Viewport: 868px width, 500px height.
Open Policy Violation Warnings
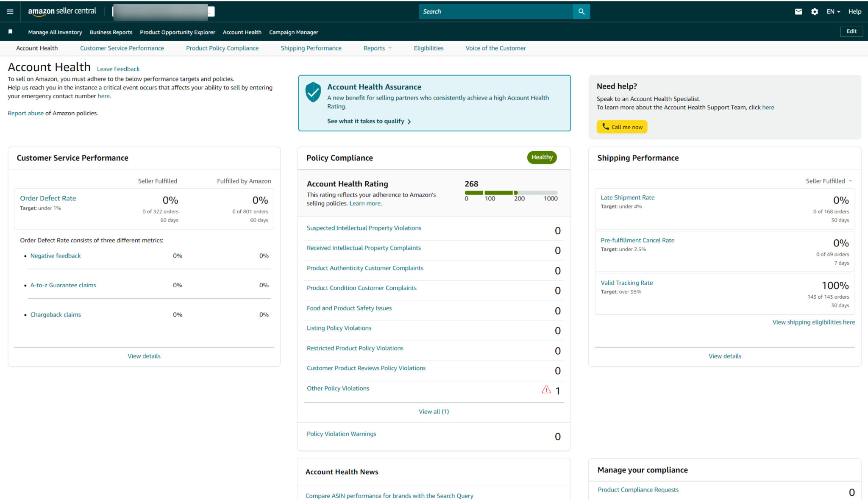(341, 434)
